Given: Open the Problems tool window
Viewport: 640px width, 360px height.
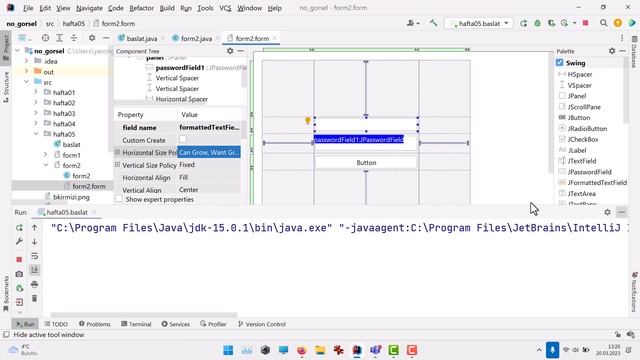Looking at the screenshot, I should (95, 324).
